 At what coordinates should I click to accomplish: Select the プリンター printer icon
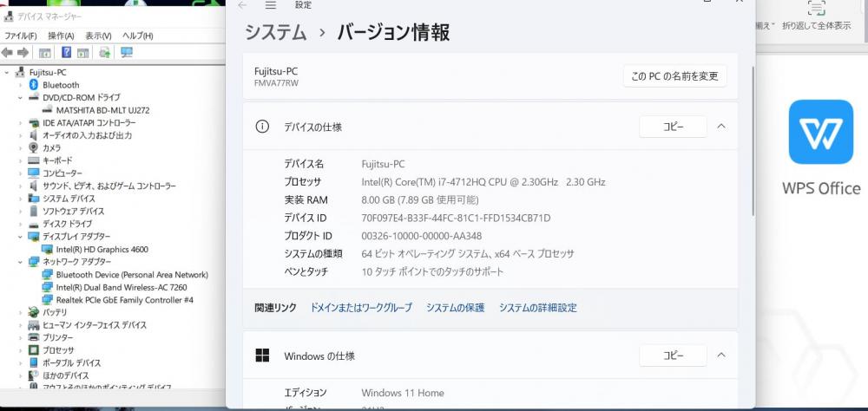point(33,337)
